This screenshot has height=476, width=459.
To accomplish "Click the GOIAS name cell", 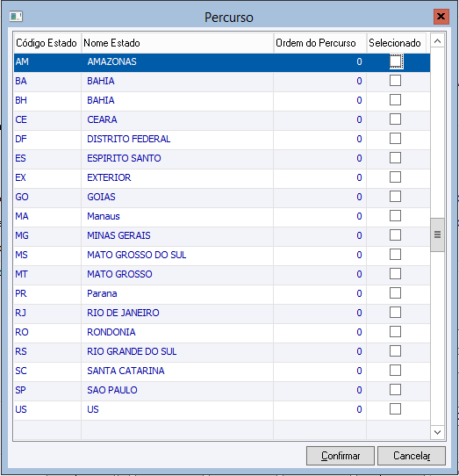I will tap(177, 197).
